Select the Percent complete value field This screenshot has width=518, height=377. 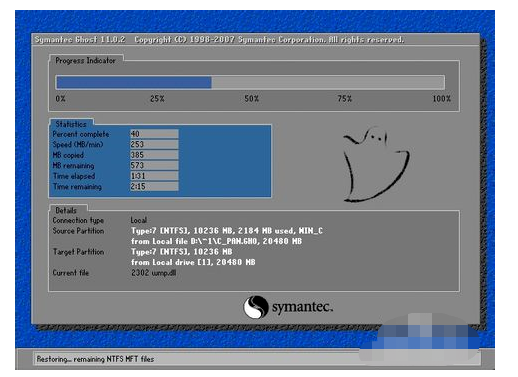[154, 134]
